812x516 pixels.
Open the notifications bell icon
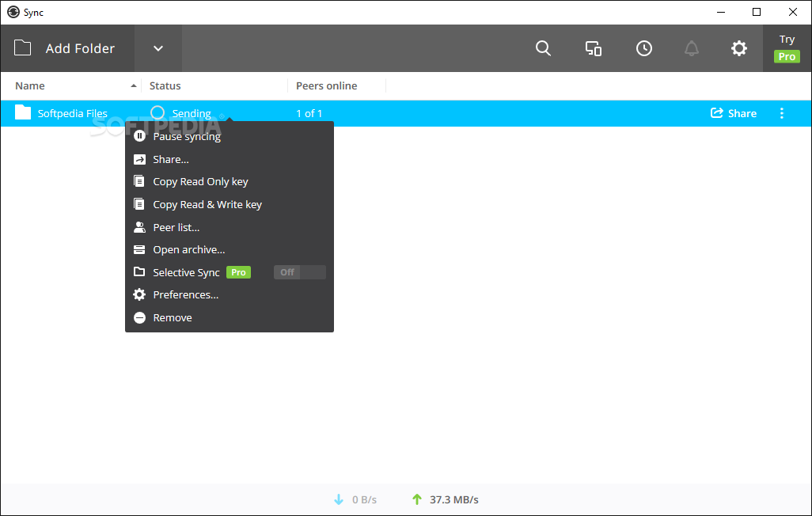[692, 48]
